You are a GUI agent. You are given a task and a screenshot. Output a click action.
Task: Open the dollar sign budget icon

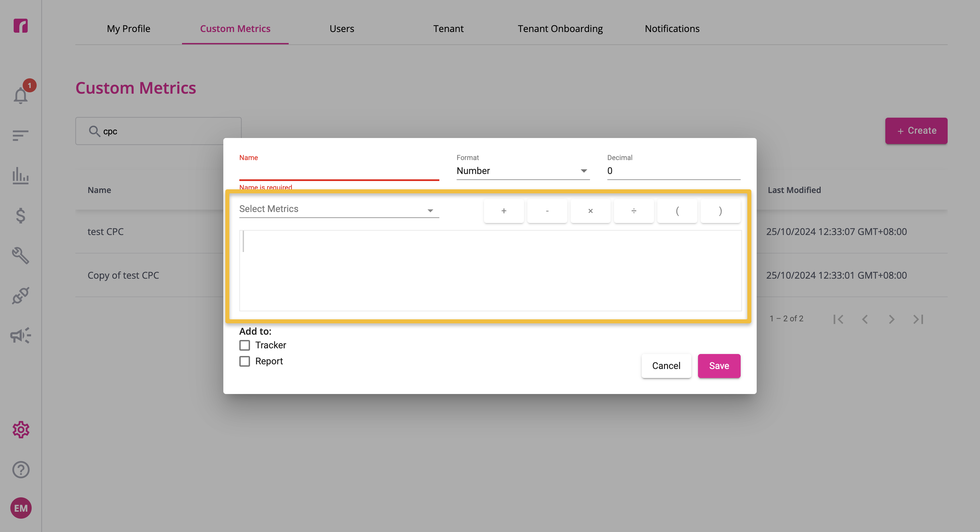21,215
